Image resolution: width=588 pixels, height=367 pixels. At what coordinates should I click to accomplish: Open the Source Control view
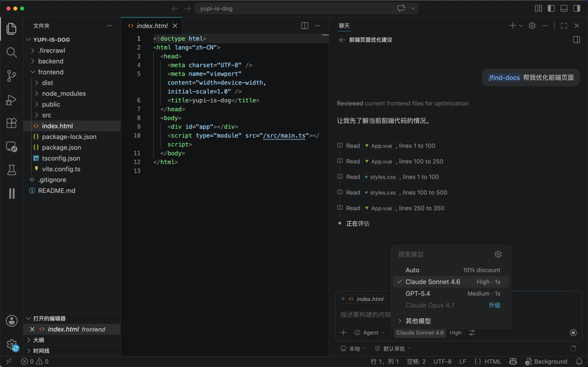(11, 76)
